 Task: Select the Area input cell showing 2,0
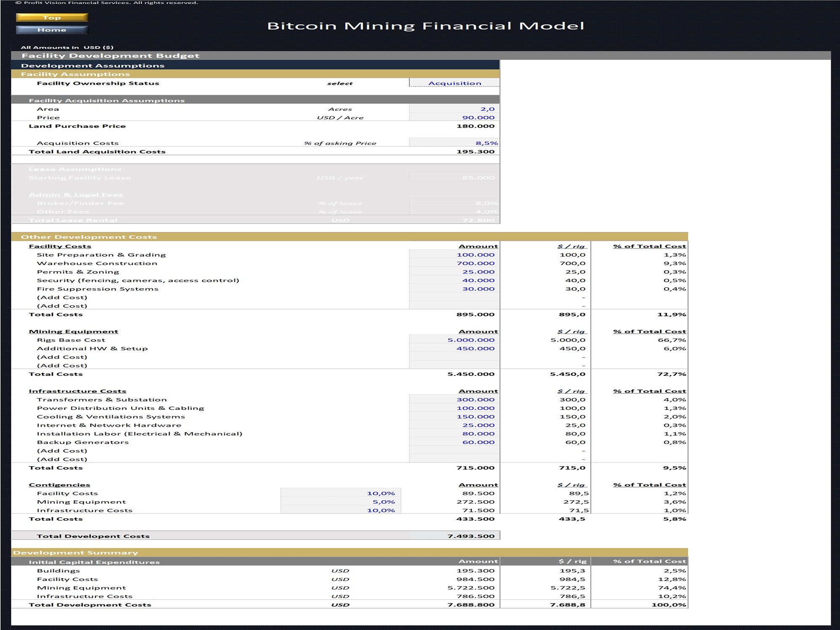454,108
